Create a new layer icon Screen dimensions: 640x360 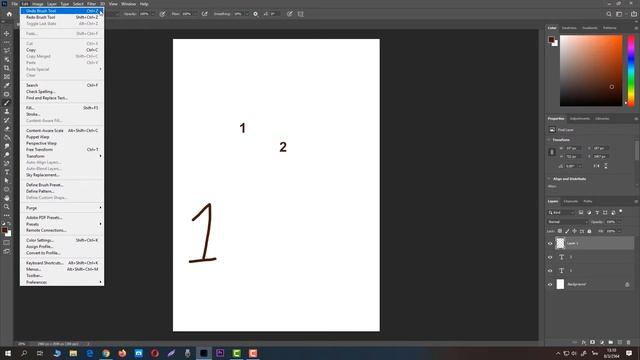point(620,342)
